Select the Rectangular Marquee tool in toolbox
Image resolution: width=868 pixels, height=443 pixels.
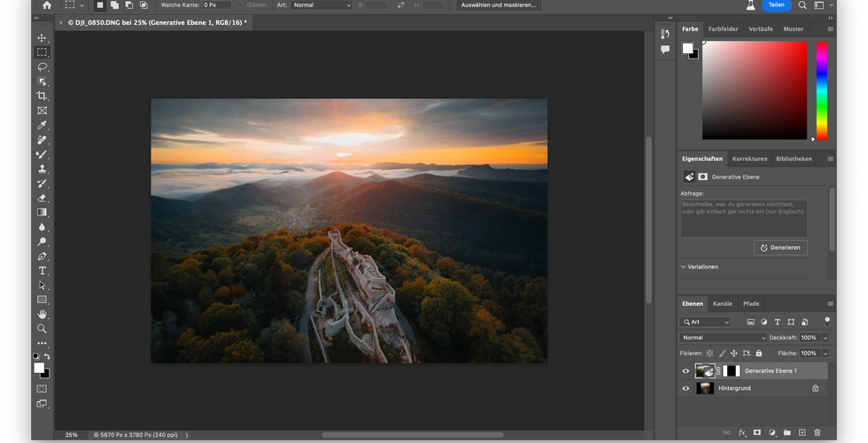coord(42,52)
